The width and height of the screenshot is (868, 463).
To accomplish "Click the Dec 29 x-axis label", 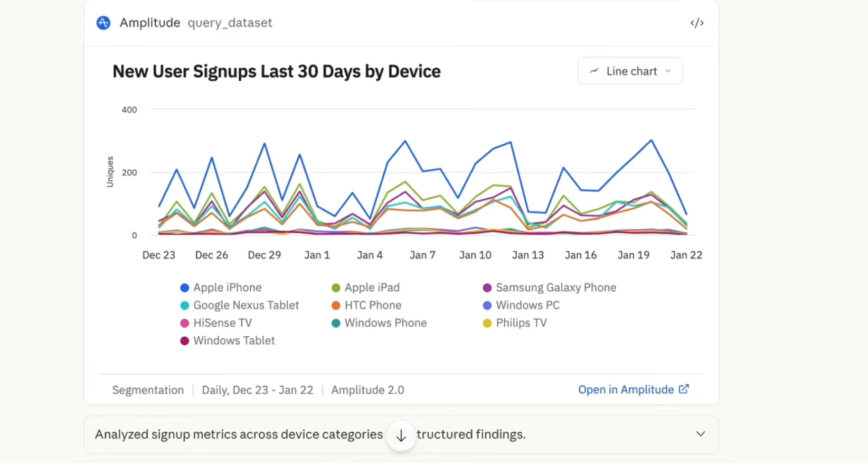I will pyautogui.click(x=265, y=255).
